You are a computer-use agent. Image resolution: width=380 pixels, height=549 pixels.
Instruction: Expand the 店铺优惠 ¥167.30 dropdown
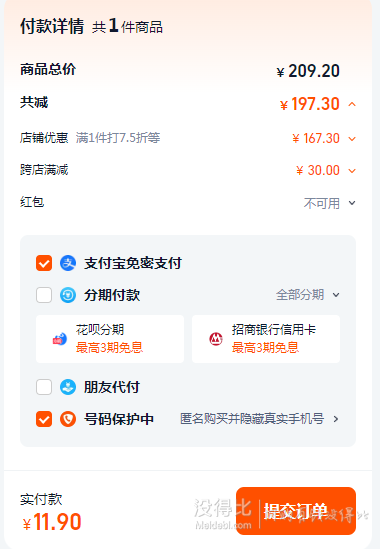352,139
